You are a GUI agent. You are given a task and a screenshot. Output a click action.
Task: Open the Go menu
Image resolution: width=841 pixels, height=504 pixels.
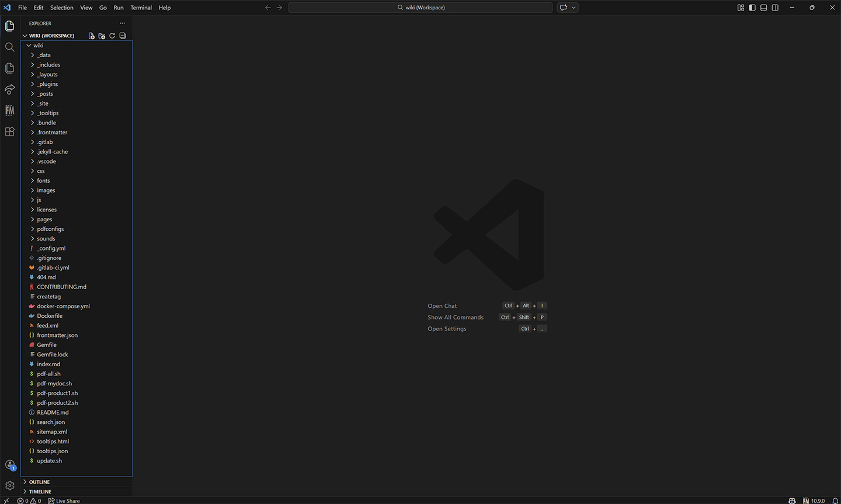pyautogui.click(x=103, y=8)
